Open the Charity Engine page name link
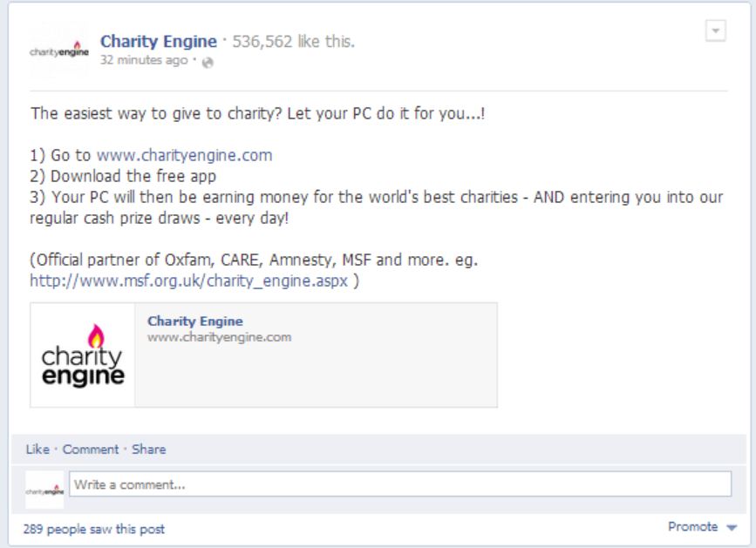 [x=159, y=42]
